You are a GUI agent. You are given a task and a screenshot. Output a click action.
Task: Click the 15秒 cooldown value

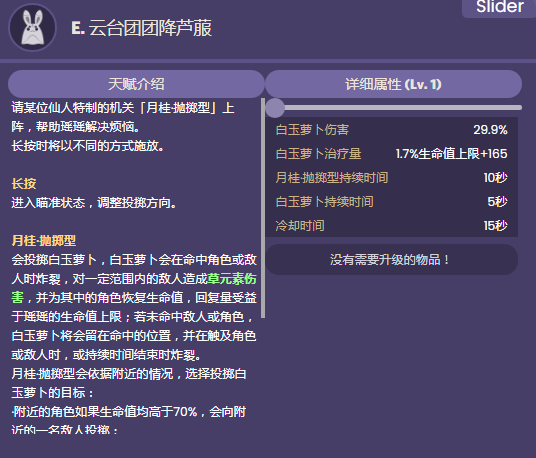click(x=495, y=226)
